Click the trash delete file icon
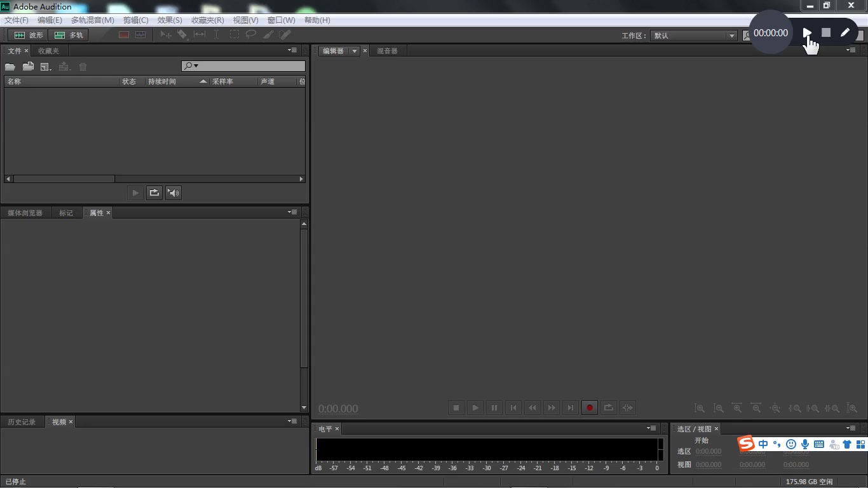Image resolution: width=868 pixels, height=488 pixels. [x=83, y=67]
